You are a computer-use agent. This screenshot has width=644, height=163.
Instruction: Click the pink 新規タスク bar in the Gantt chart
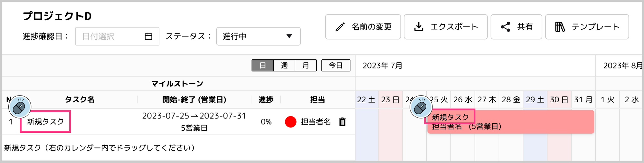tap(510, 122)
